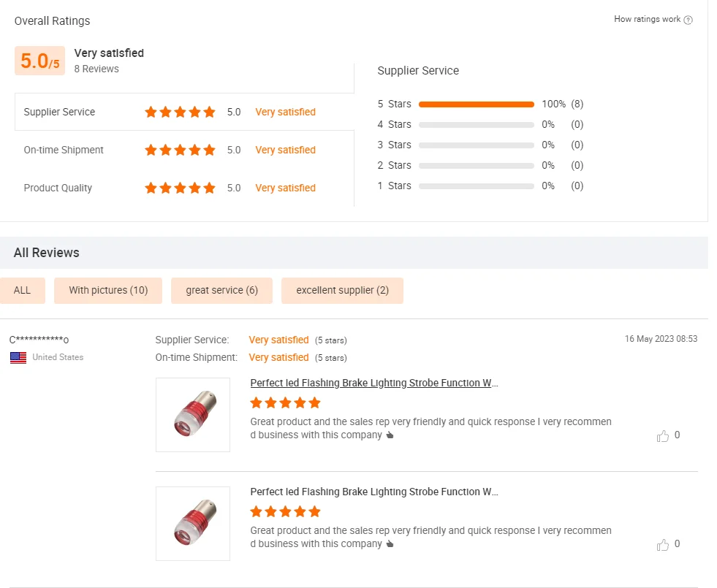717x588 pixels.
Task: Filter reviews by great service (6)
Action: tap(221, 290)
